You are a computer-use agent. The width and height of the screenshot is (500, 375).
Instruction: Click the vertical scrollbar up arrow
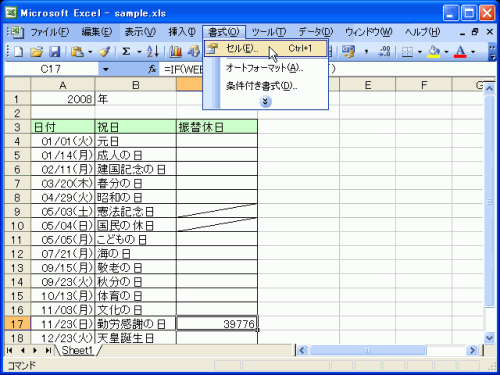click(489, 89)
